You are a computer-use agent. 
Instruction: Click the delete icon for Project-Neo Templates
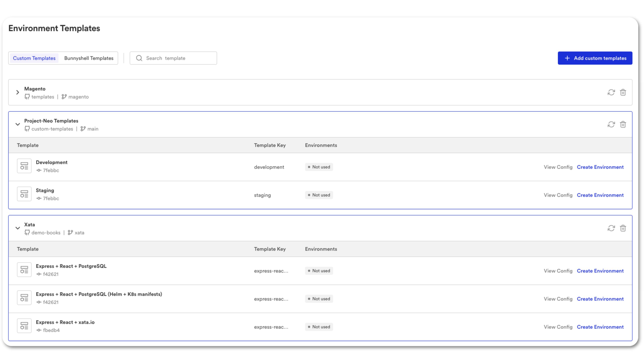tap(623, 124)
